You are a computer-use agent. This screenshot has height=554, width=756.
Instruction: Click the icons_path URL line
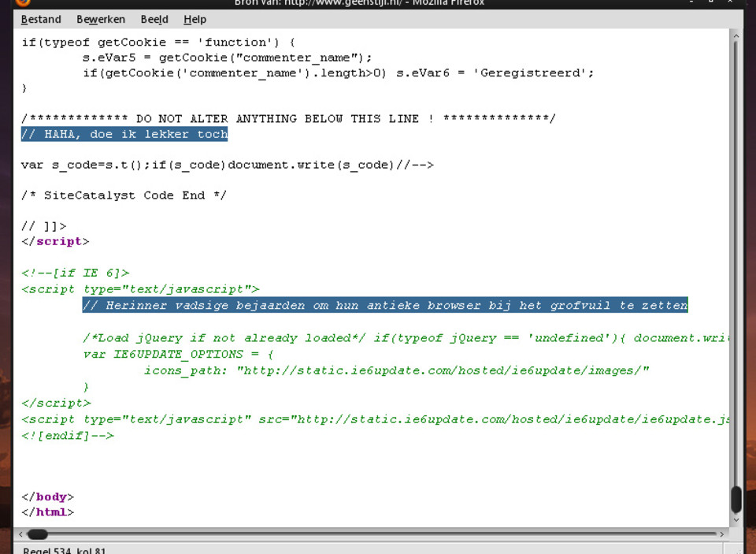click(396, 370)
